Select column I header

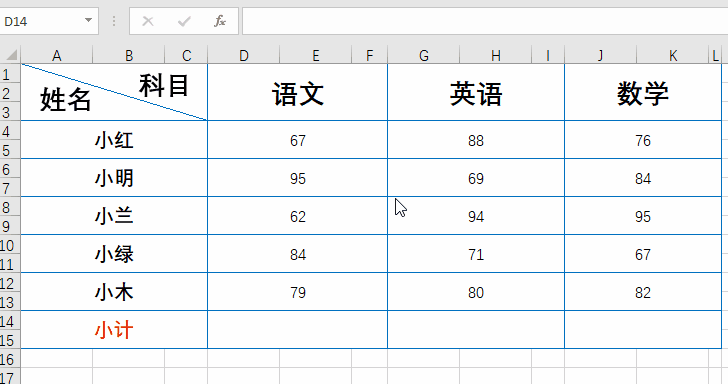[548, 56]
